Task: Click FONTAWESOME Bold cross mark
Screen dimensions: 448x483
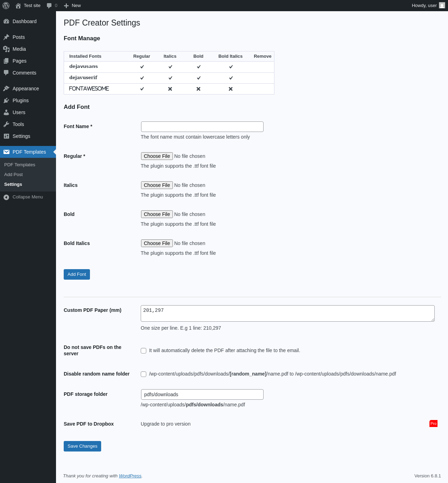Action: [198, 89]
